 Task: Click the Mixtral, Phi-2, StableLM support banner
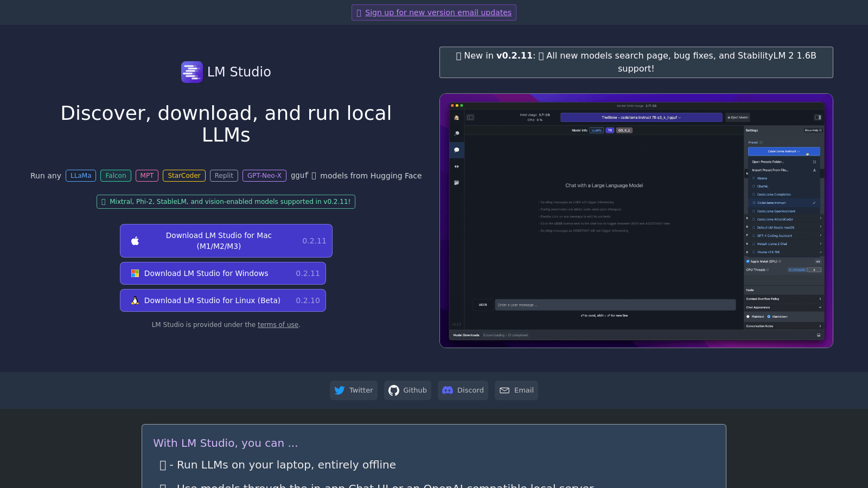226,202
